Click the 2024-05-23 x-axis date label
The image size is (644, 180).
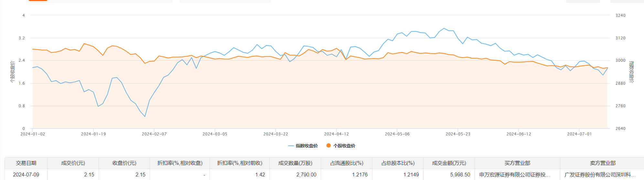(458, 134)
